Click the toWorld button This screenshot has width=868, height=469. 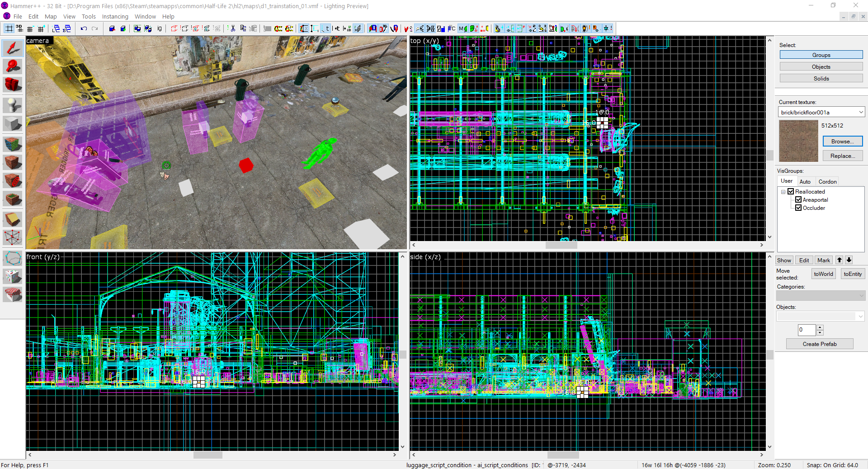tap(823, 274)
